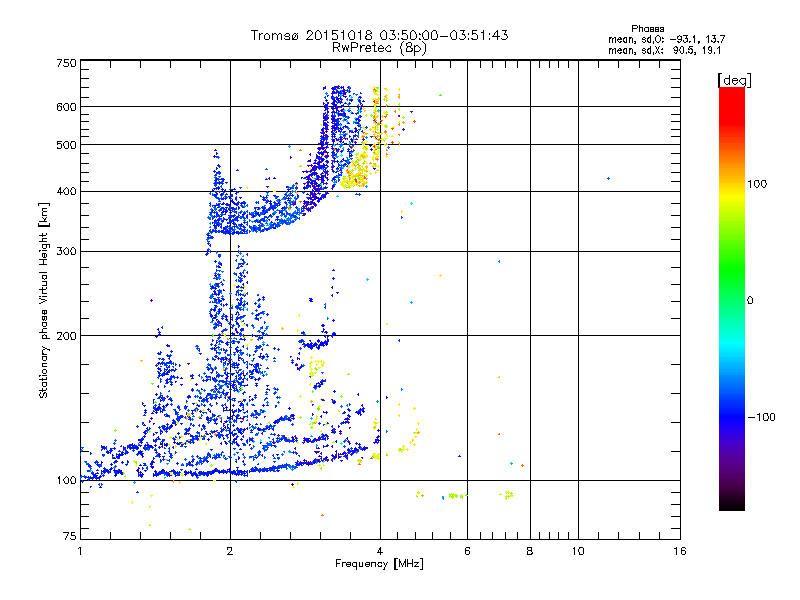This screenshot has height=600, width=800.
Task: Click the x-axis label "6"
Action: click(x=467, y=551)
